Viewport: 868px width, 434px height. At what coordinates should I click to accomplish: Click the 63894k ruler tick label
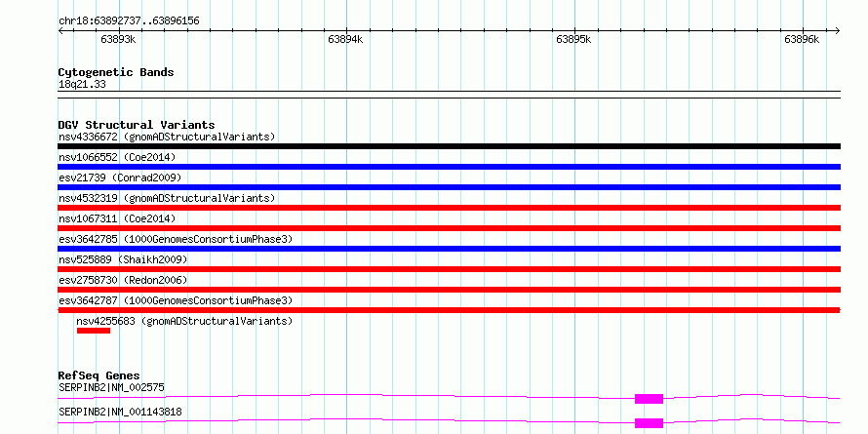(345, 39)
